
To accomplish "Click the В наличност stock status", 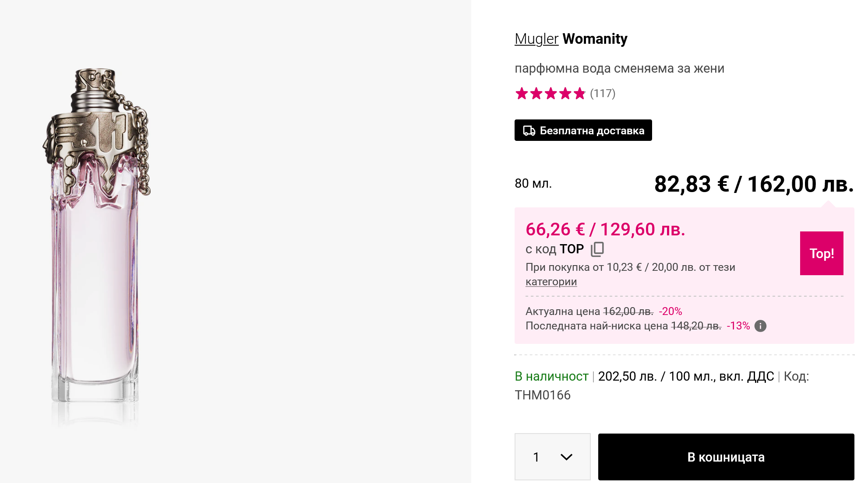I will 551,376.
